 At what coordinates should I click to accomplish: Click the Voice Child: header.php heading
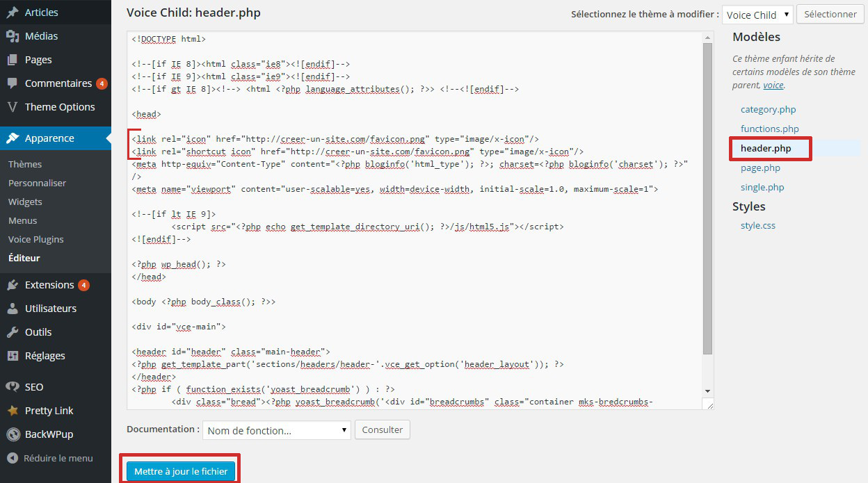point(194,13)
